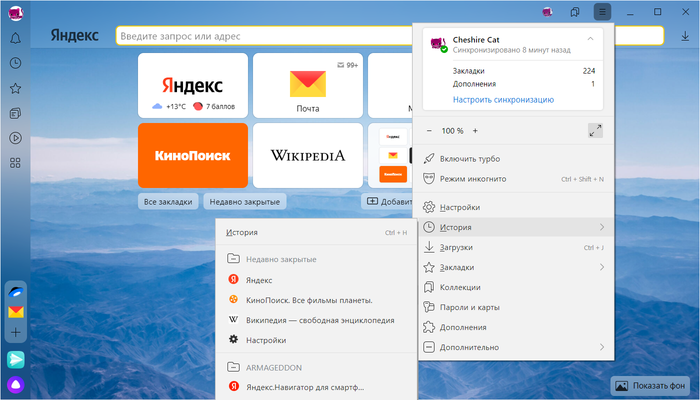The image size is (700, 400).
Task: Click +13°C weather indicator
Action: coord(169,106)
